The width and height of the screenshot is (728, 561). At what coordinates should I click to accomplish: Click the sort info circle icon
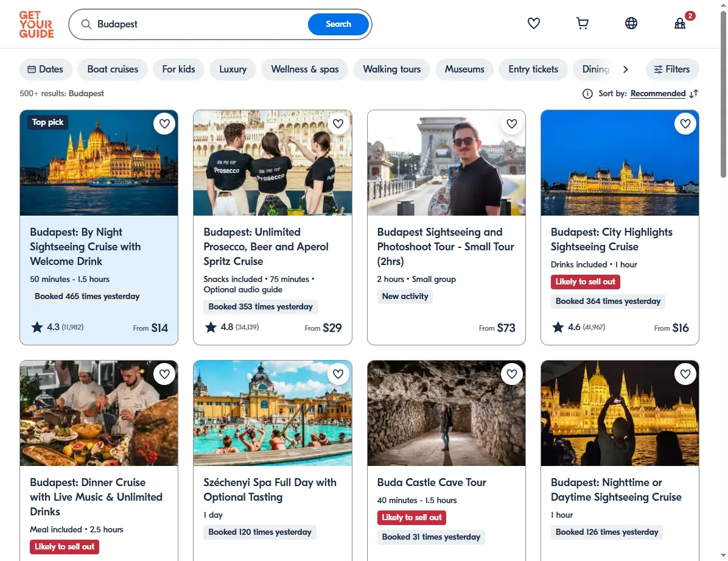(x=587, y=94)
